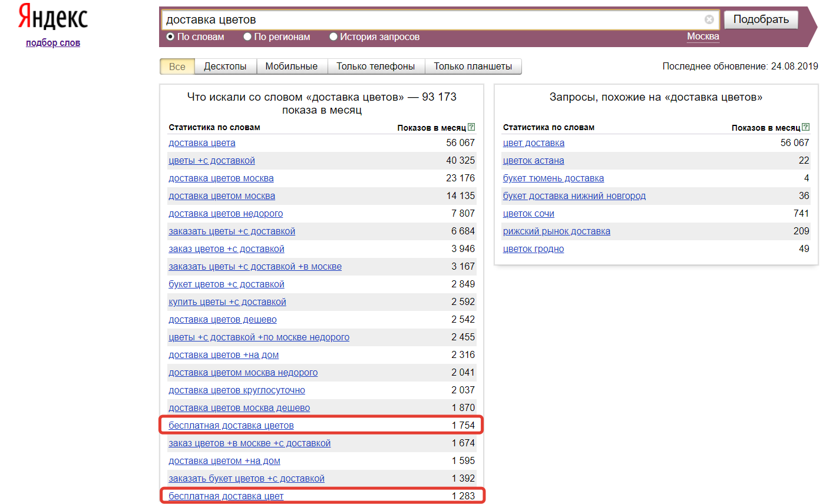Viewport: 836px width, 504px height.
Task: Open the 'цветок сочи' similar query
Action: click(x=528, y=213)
